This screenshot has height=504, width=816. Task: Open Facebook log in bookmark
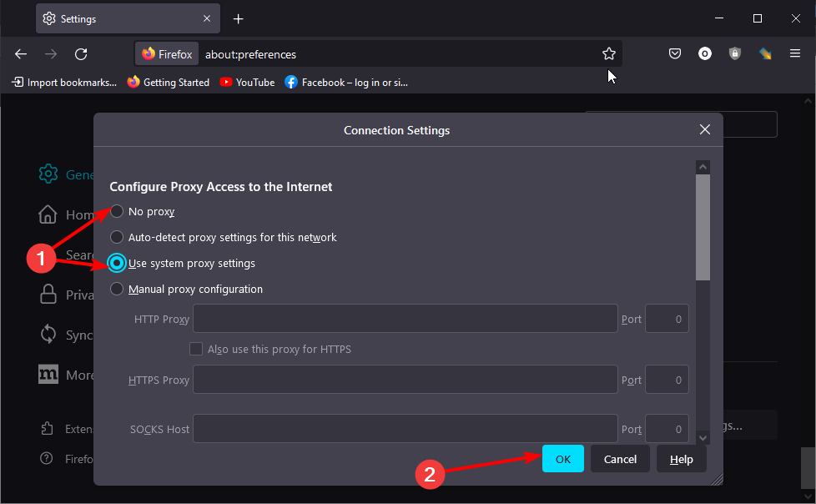pos(346,83)
